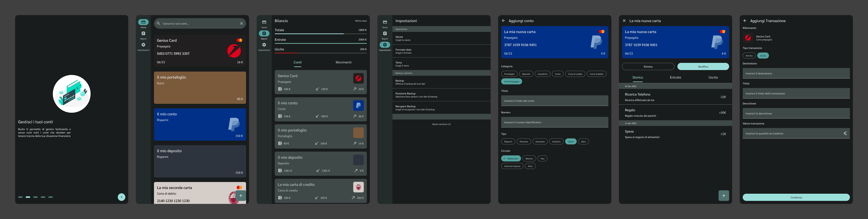Close La mia nuova carta with the X
The width and height of the screenshot is (868, 219).
tap(624, 21)
